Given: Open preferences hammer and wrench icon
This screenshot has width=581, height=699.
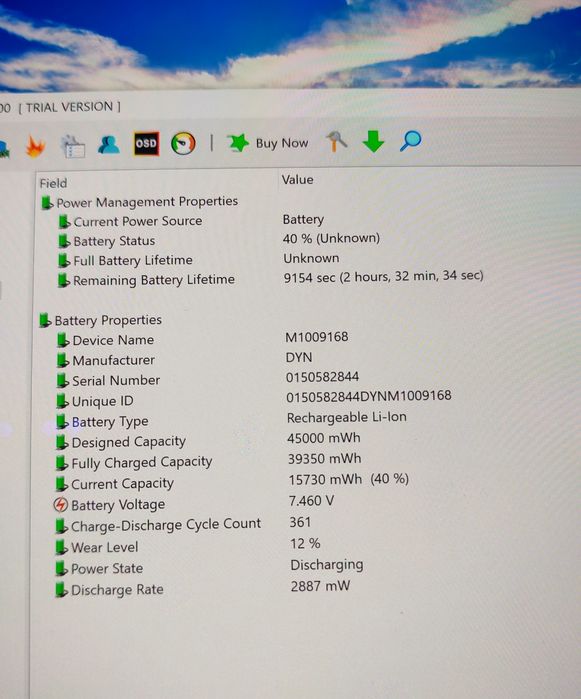Looking at the screenshot, I should point(336,141).
